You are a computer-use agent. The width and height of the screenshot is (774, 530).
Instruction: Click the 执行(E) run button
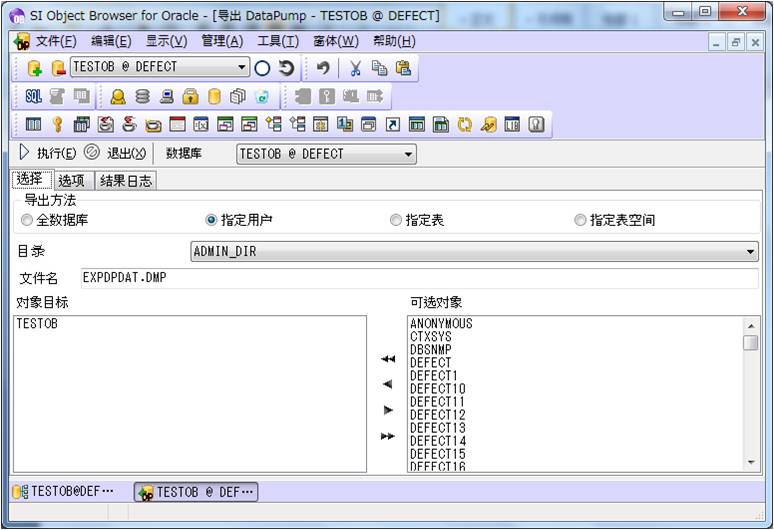[x=47, y=153]
